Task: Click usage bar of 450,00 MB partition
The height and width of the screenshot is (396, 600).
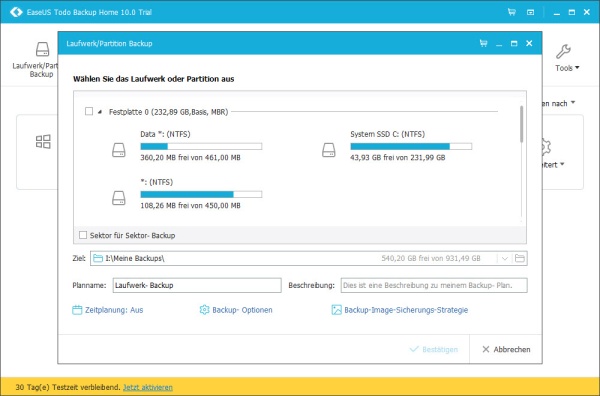Action: [x=201, y=194]
